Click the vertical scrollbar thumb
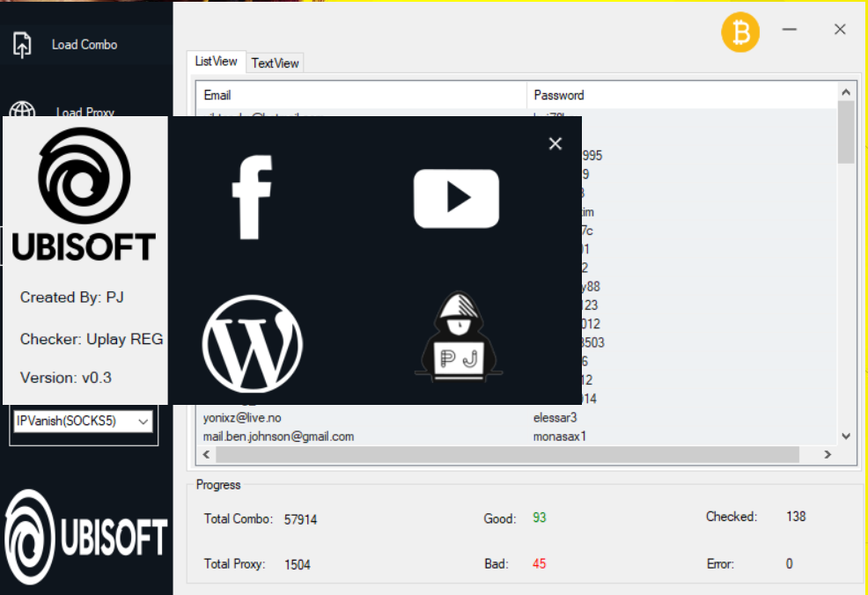Image resolution: width=868 pixels, height=595 pixels. pos(846,133)
